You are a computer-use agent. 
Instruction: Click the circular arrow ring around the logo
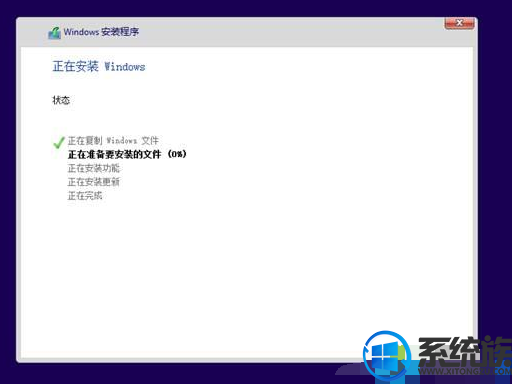[x=387, y=356]
